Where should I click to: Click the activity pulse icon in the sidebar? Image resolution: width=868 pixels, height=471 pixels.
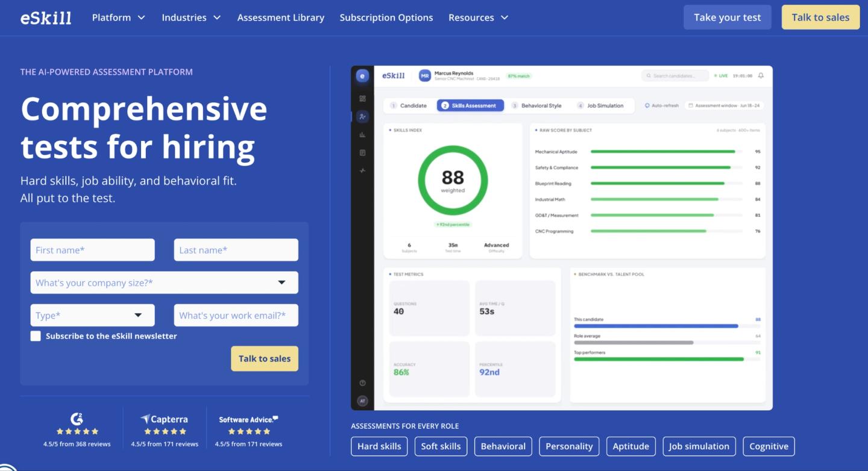pyautogui.click(x=362, y=171)
